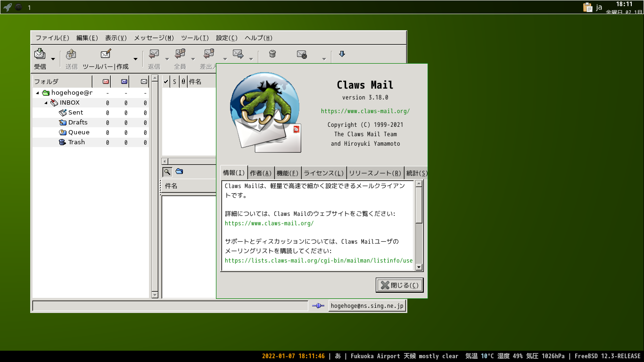644x362 pixels.
Task: Click the checkmark column header in message list
Action: (166, 82)
